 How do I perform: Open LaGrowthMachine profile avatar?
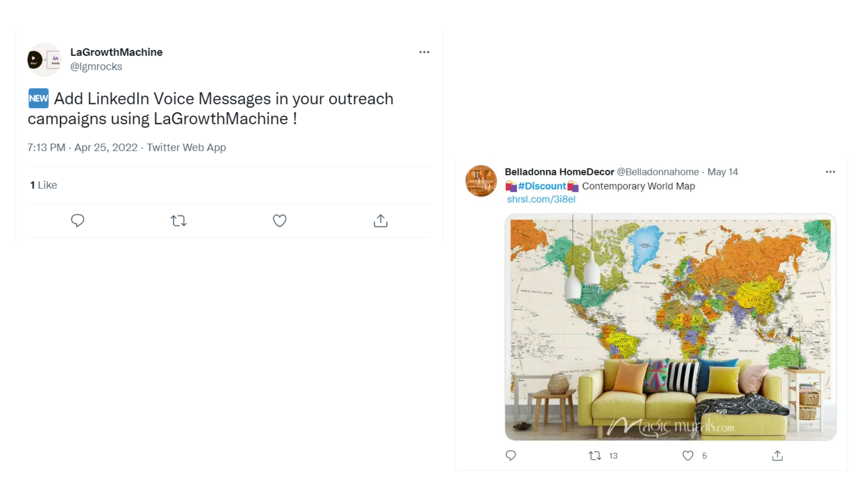coord(44,60)
